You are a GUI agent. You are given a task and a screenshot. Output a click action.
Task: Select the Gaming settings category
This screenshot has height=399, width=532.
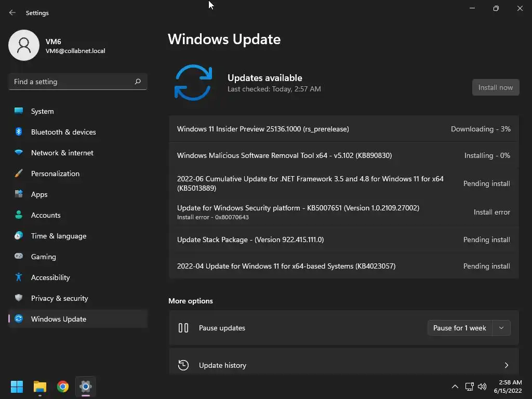click(78, 257)
